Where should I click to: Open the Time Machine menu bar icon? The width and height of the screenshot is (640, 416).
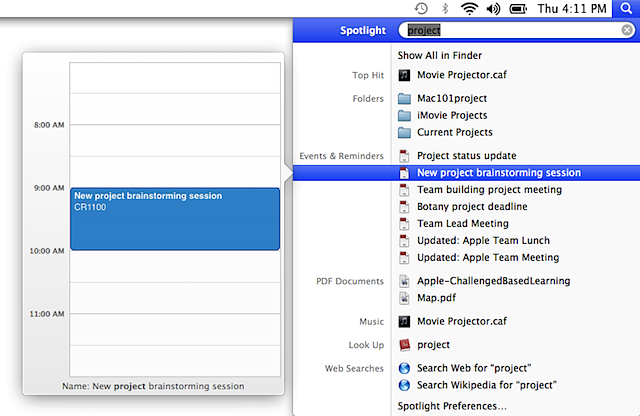[421, 9]
